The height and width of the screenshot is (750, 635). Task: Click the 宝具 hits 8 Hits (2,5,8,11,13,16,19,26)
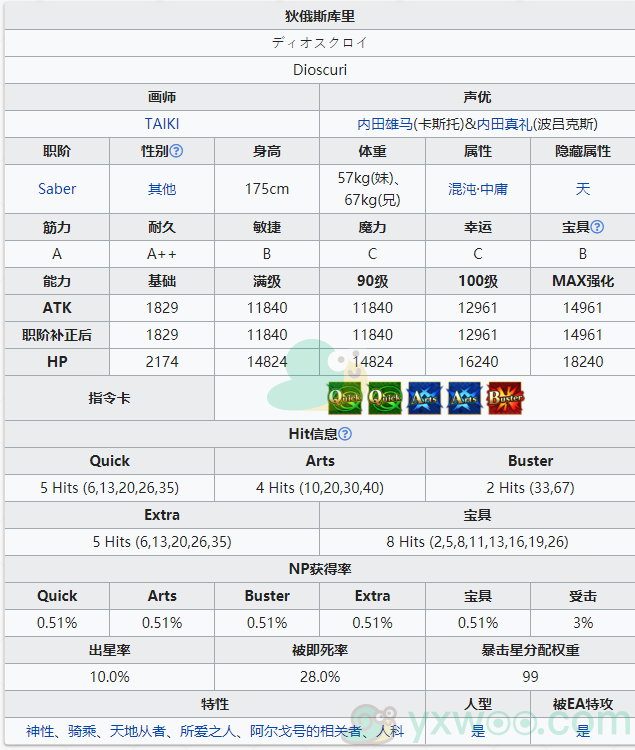[x=477, y=542]
